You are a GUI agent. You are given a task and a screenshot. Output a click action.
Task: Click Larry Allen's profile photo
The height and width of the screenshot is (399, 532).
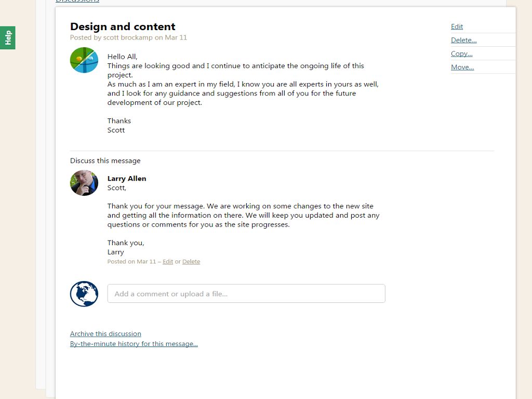coord(84,183)
